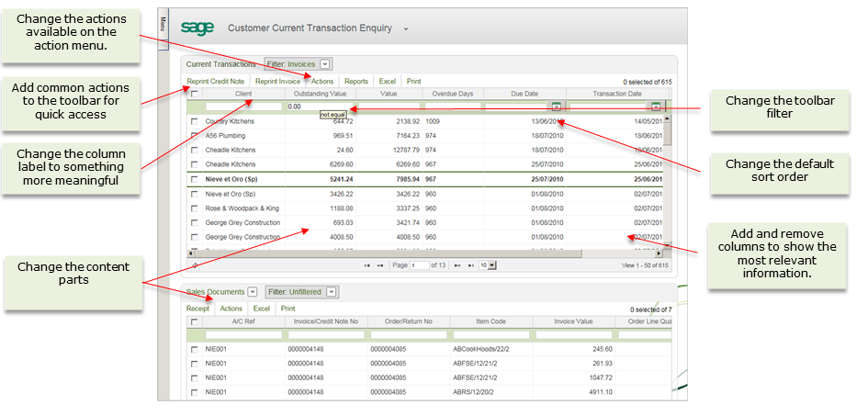Tick the checkbox for bold Nieve et Oro row
The image size is (868, 416).
pos(195,179)
